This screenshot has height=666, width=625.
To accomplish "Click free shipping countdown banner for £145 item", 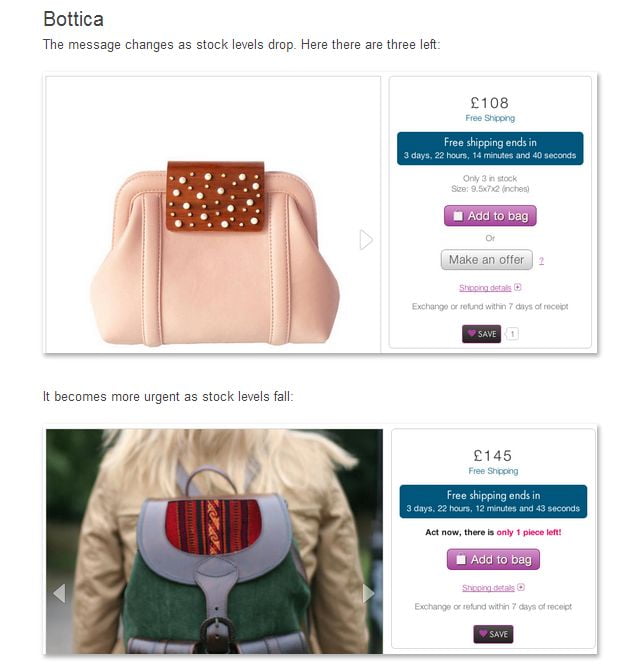I will (493, 501).
